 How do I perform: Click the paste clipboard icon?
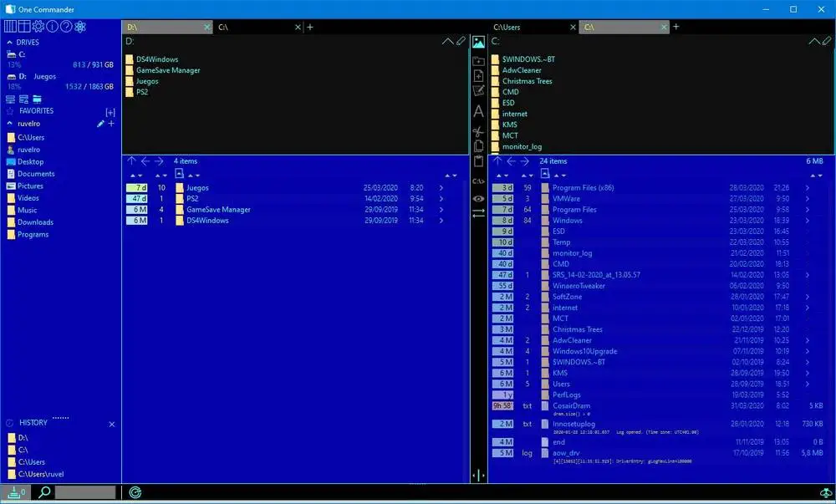(x=479, y=161)
